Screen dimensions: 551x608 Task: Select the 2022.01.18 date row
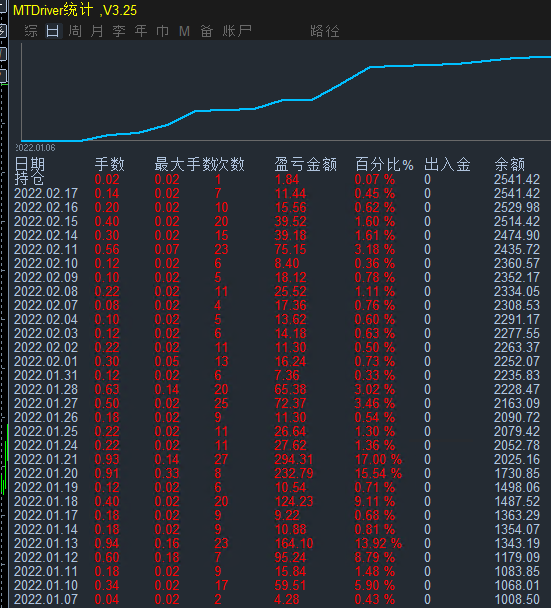click(x=46, y=501)
